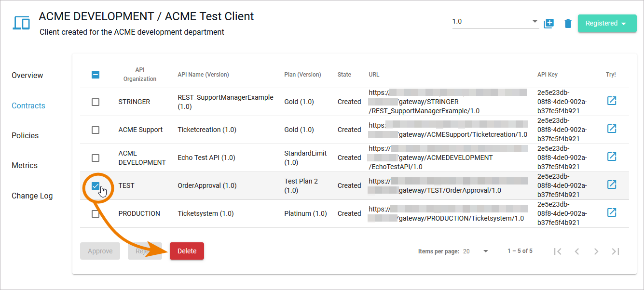644x290 pixels.
Task: Toggle the select-all header checkbox
Action: [96, 75]
